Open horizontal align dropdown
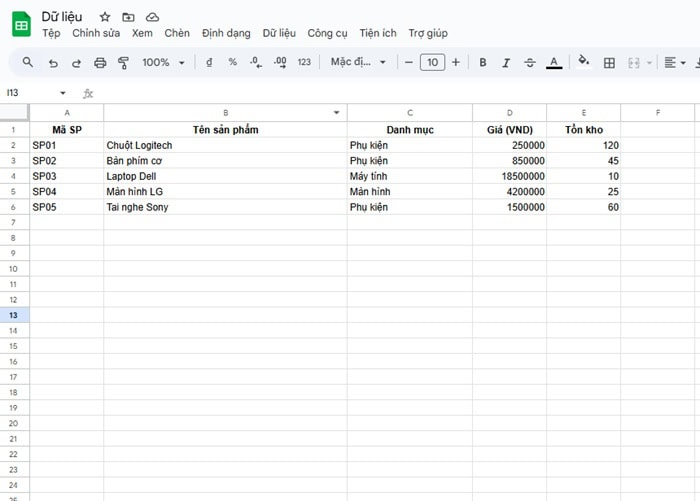Viewport: 700px width, 501px height. (675, 63)
